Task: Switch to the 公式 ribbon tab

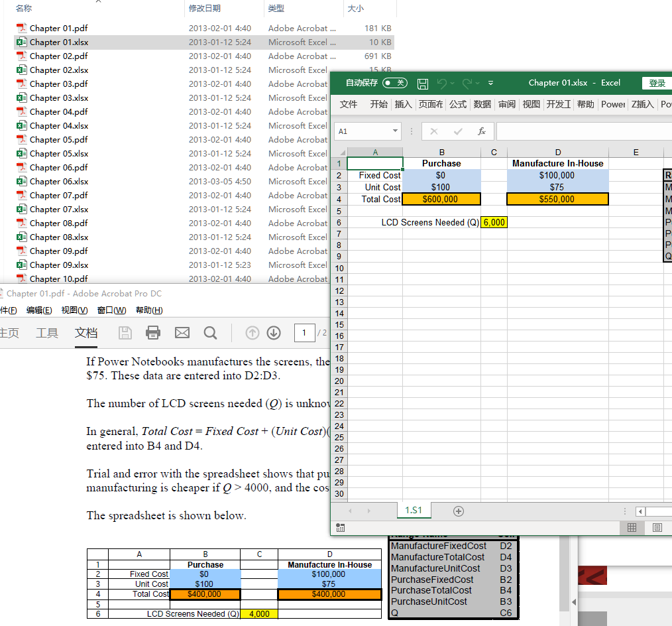Action: (x=458, y=104)
